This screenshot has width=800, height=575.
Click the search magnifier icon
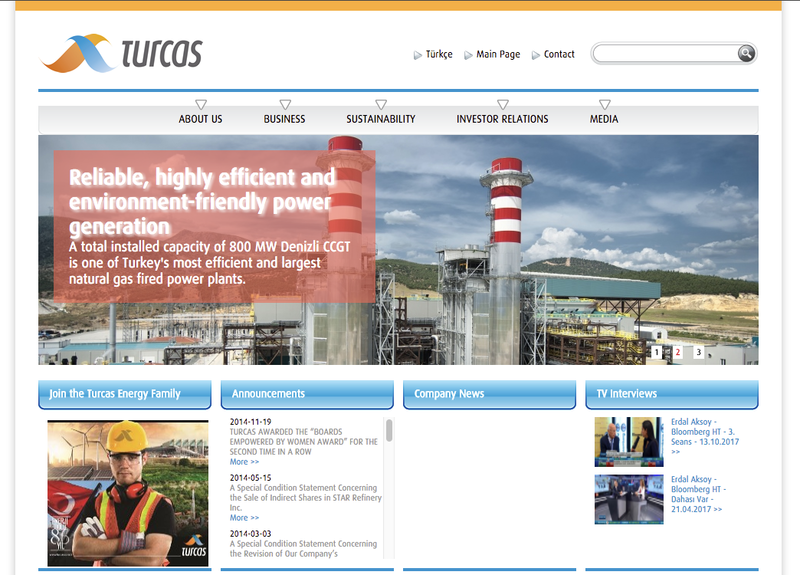pos(746,53)
